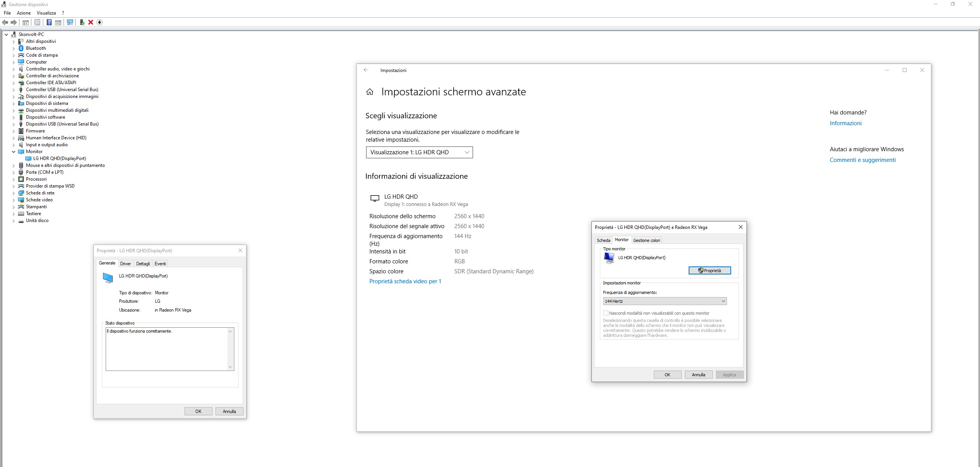Select LG HDR QHD(DisplayPort) in device tree

pyautogui.click(x=59, y=158)
